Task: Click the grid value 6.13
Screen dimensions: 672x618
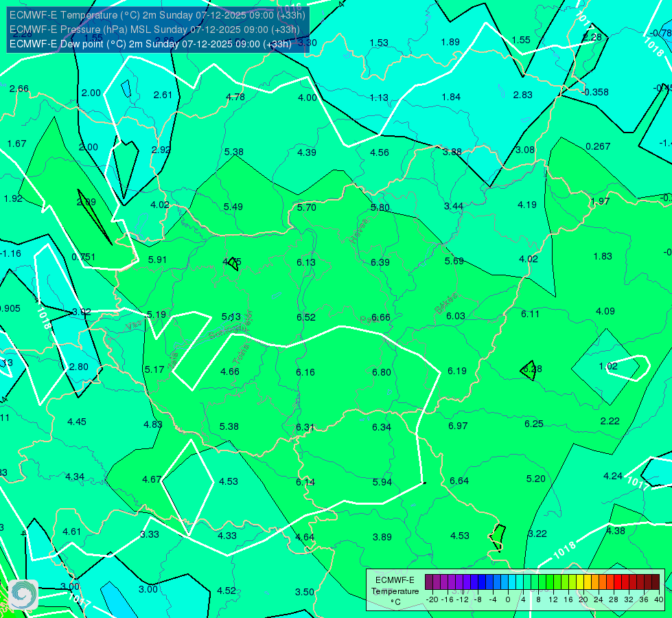Action: [306, 262]
